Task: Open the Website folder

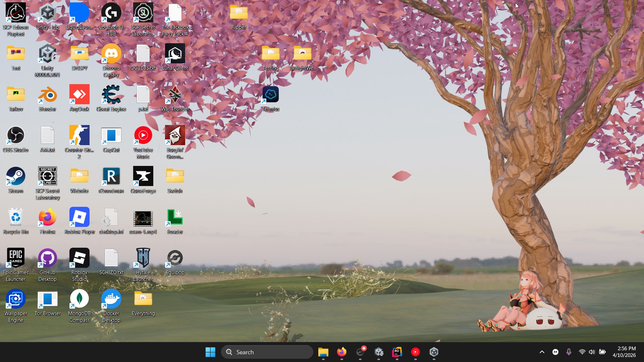Action: click(79, 180)
